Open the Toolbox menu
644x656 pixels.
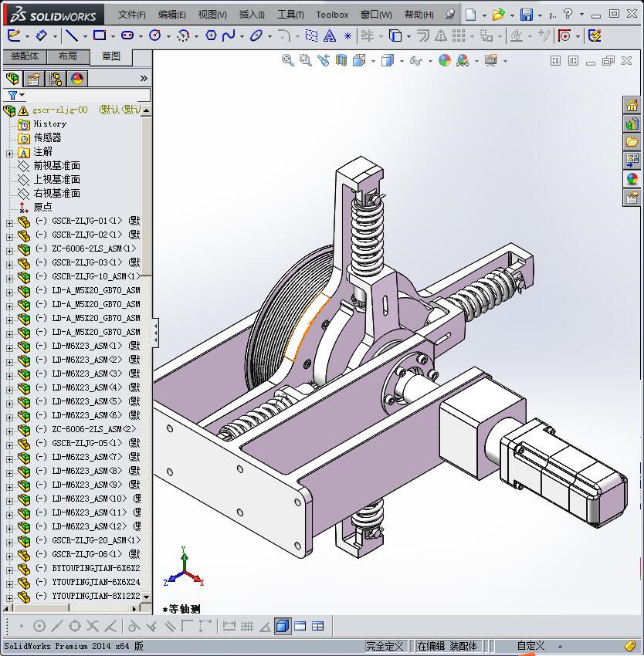(332, 15)
